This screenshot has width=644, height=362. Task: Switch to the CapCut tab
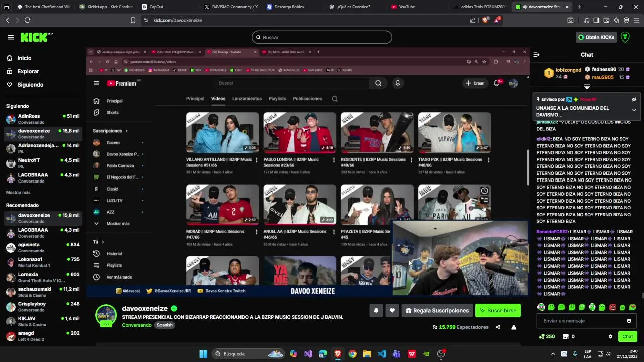pyautogui.click(x=167, y=7)
